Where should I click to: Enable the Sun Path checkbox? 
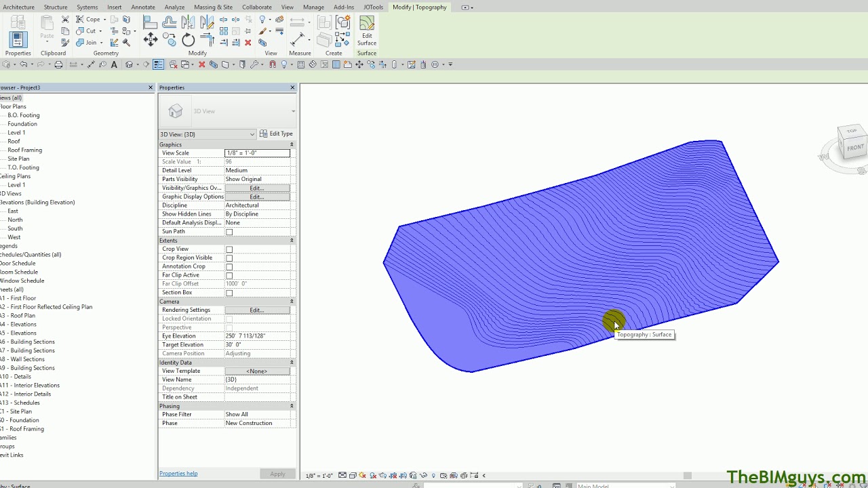tap(229, 232)
